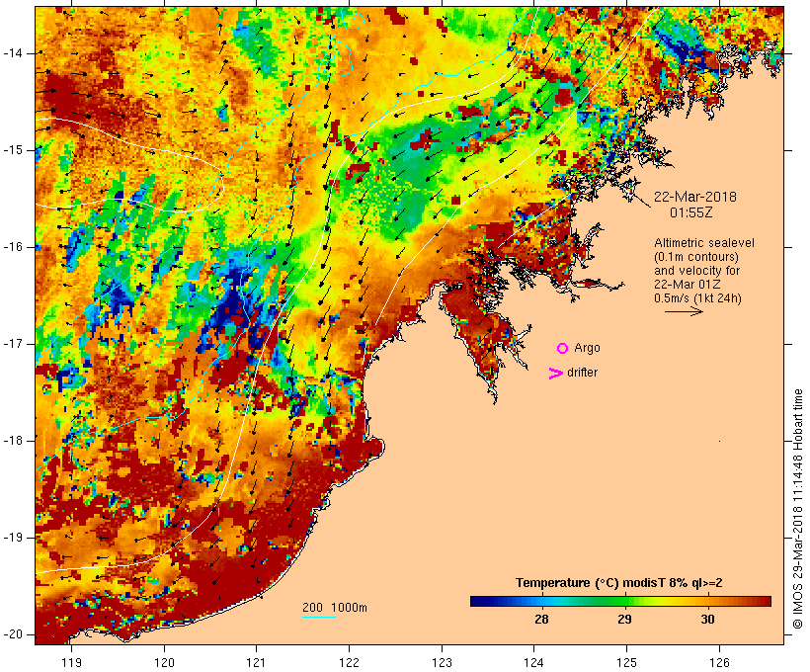Click the '123' longitude axis label
810x672 pixels.
coord(442,662)
